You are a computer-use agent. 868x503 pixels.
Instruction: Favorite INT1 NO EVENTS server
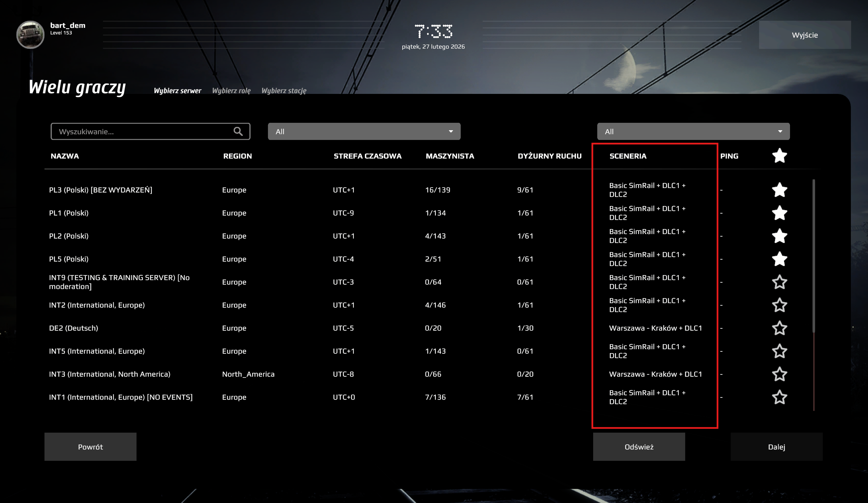[x=779, y=397]
